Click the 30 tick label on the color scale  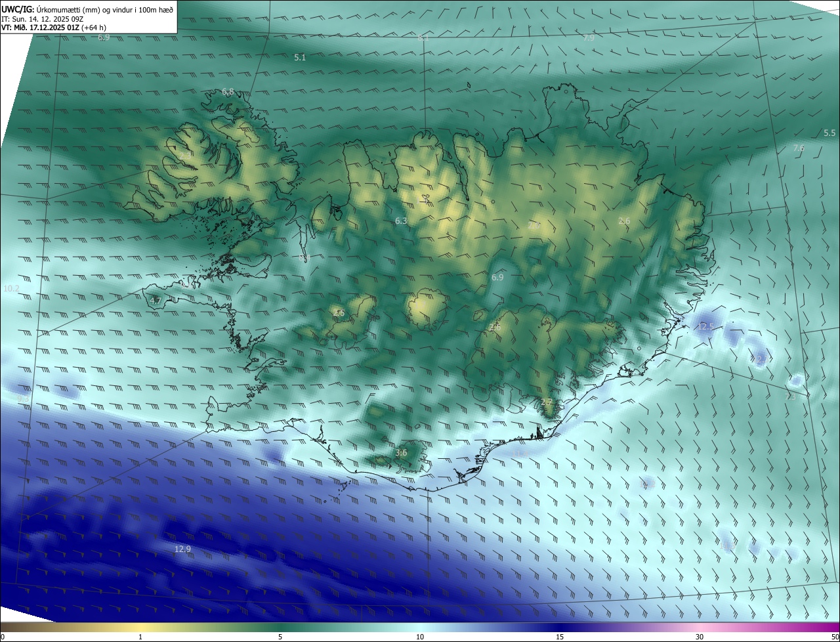(700, 637)
